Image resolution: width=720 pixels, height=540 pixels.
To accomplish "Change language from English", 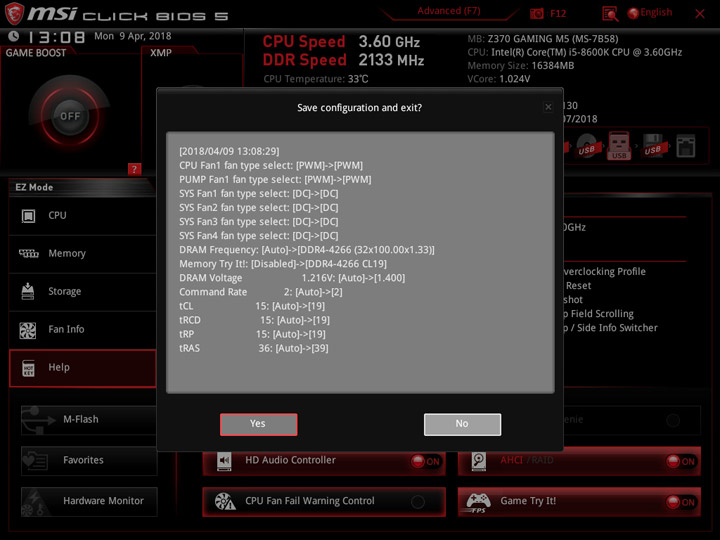I will click(650, 13).
